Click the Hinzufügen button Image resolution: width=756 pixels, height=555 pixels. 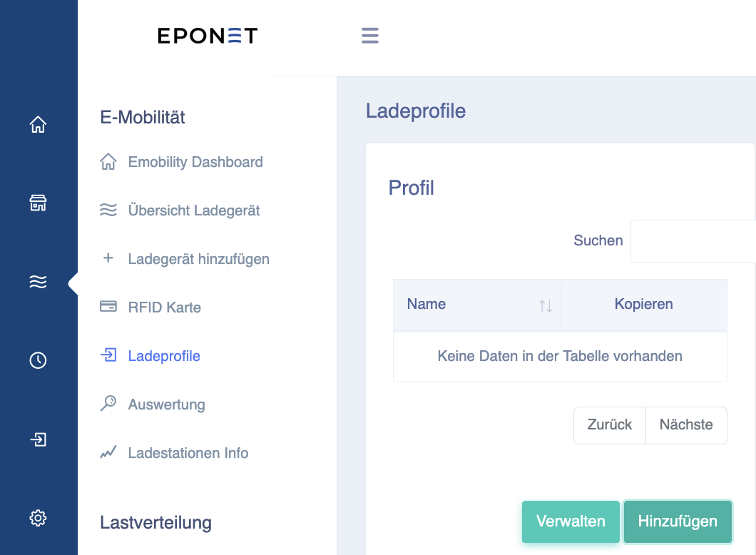coord(678,521)
